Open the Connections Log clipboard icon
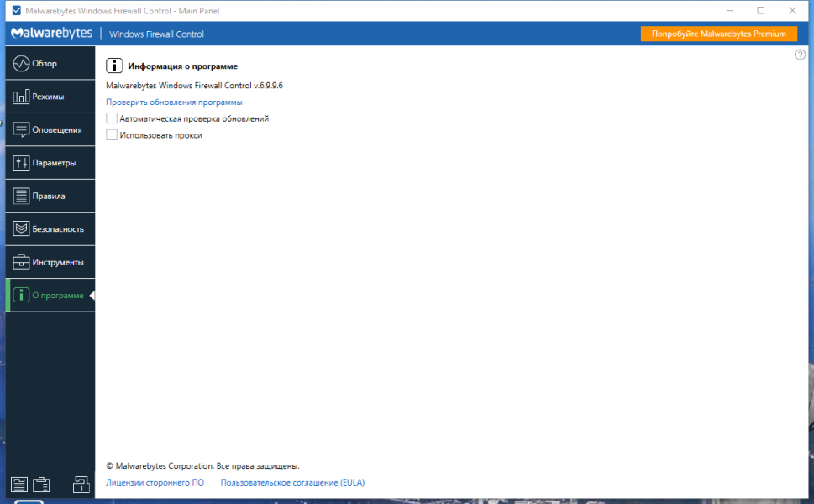The height and width of the screenshot is (504, 814). coord(41,485)
